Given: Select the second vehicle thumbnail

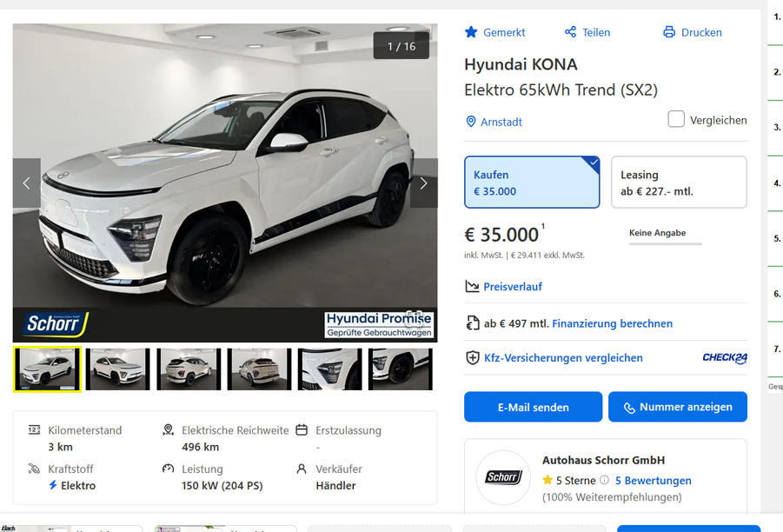Looking at the screenshot, I should pyautogui.click(x=117, y=369).
